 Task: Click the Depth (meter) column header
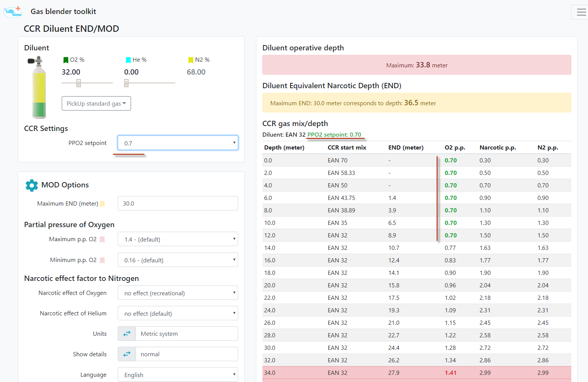[284, 148]
